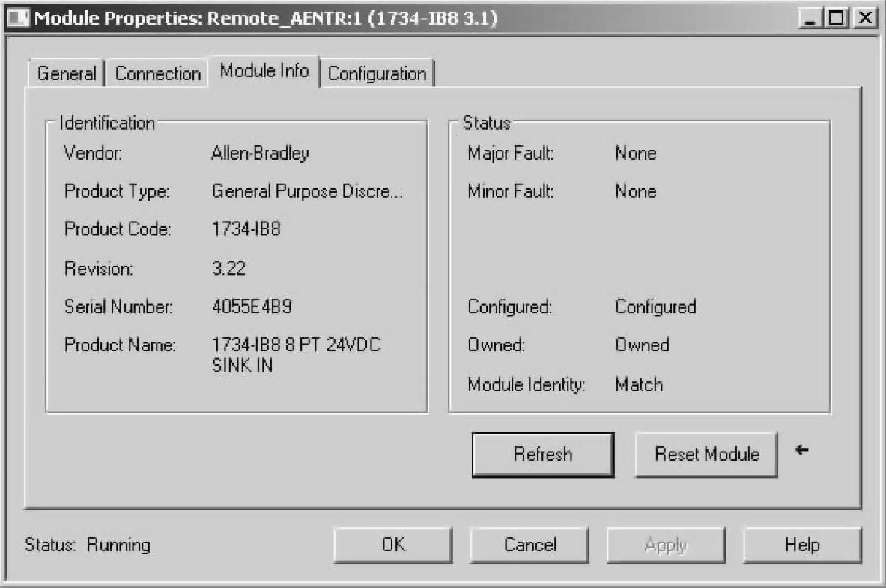Click the Cancel button
This screenshot has height=588, width=886.
pos(530,545)
